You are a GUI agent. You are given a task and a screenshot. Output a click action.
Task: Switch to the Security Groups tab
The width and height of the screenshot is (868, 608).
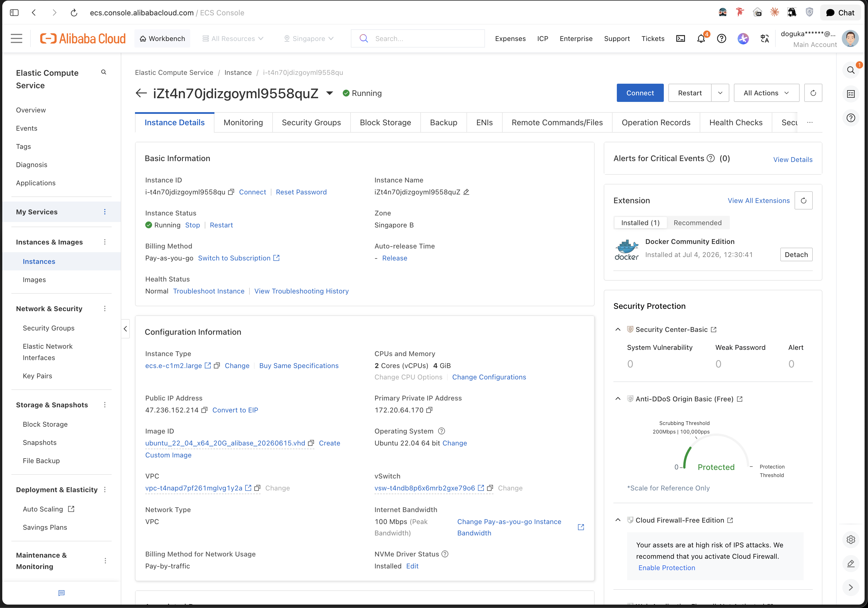[311, 122]
